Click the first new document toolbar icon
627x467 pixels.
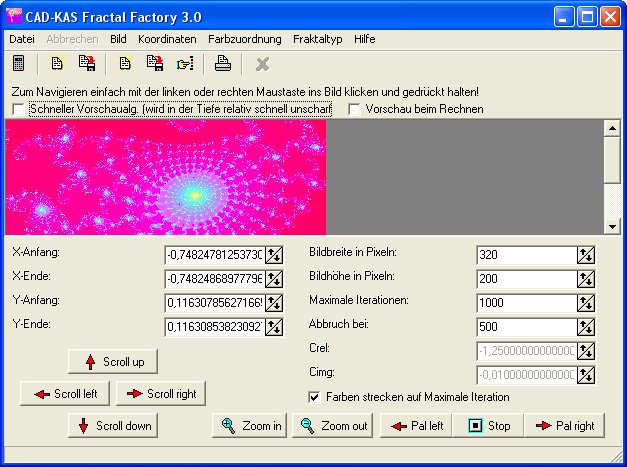point(57,64)
